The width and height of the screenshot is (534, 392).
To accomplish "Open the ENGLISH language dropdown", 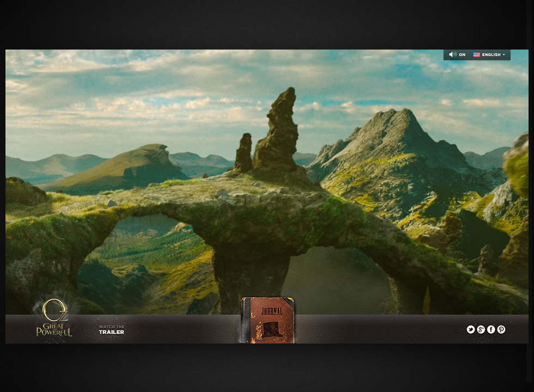I will [x=491, y=55].
